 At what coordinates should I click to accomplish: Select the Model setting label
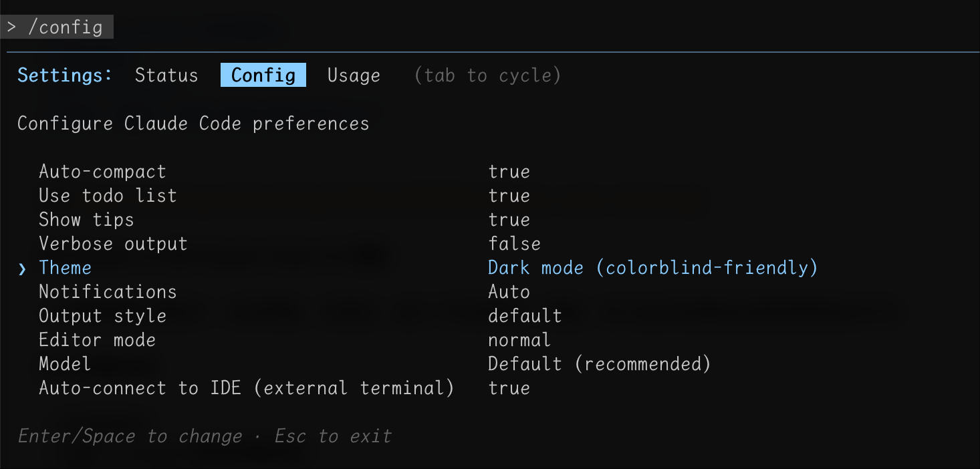click(65, 364)
